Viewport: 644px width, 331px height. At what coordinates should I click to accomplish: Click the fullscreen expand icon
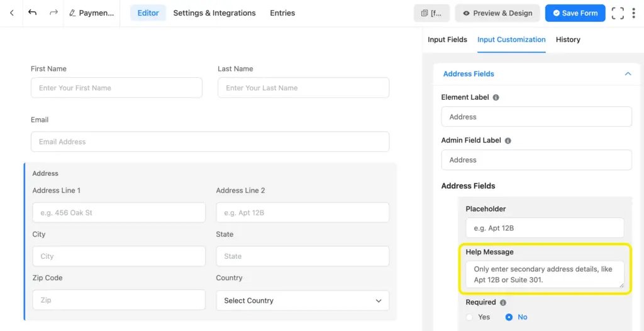(618, 13)
